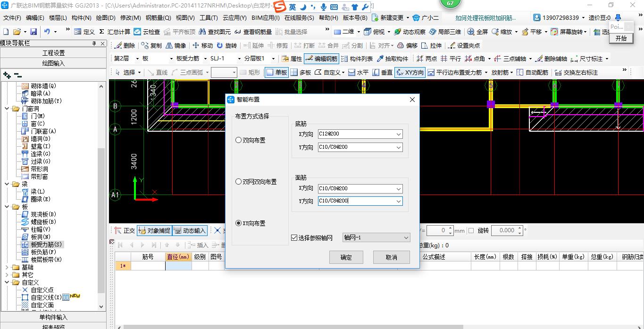The height and width of the screenshot is (329, 644).
Task: Click 全屏 full screen tool
Action: point(477,32)
